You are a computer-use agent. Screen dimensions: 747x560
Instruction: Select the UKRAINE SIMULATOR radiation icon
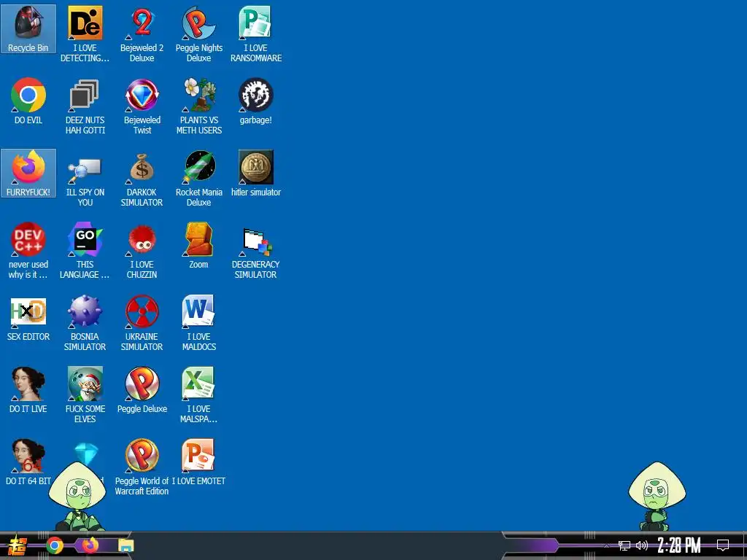point(142,323)
